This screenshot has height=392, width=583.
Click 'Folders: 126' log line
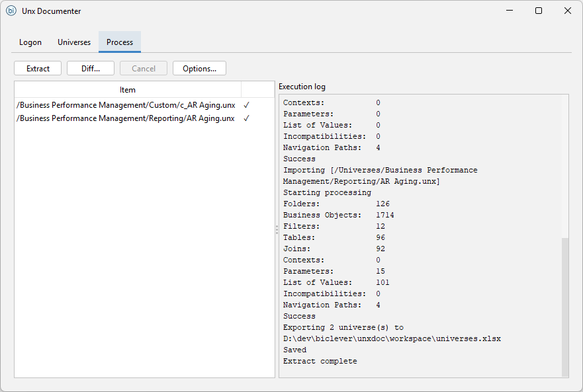(336, 204)
